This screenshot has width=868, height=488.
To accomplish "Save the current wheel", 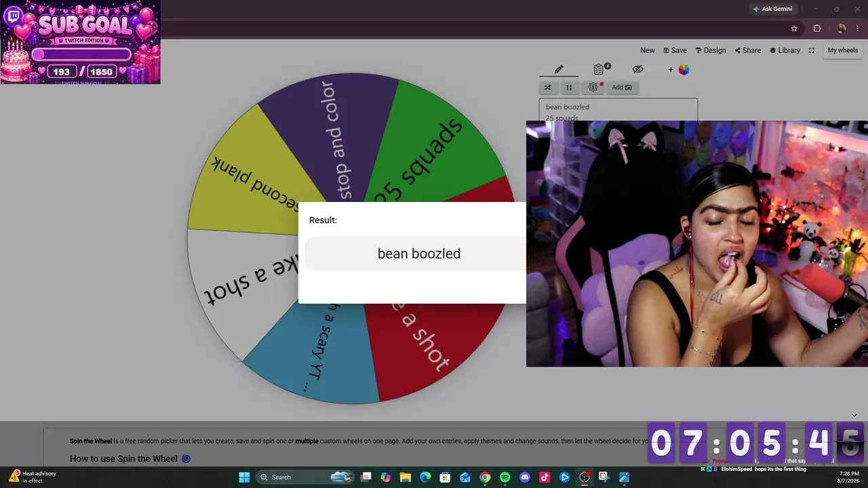I will click(675, 50).
